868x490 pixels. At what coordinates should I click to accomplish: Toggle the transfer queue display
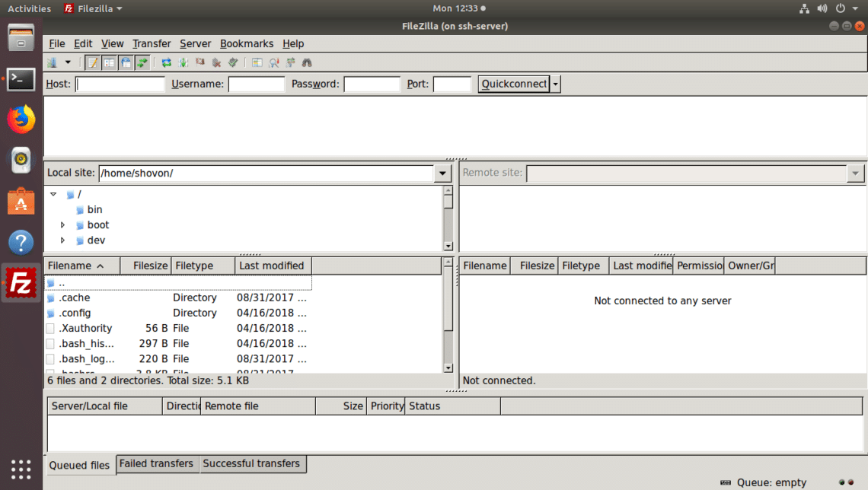pos(142,62)
